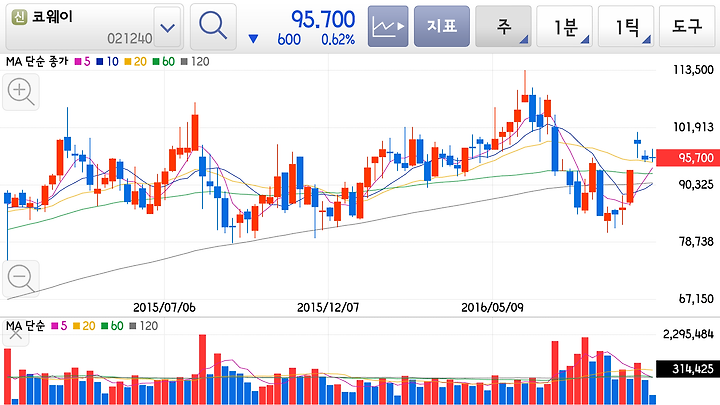This screenshot has width=720, height=405.
Task: Select the 주 weekly period button
Action: click(503, 26)
